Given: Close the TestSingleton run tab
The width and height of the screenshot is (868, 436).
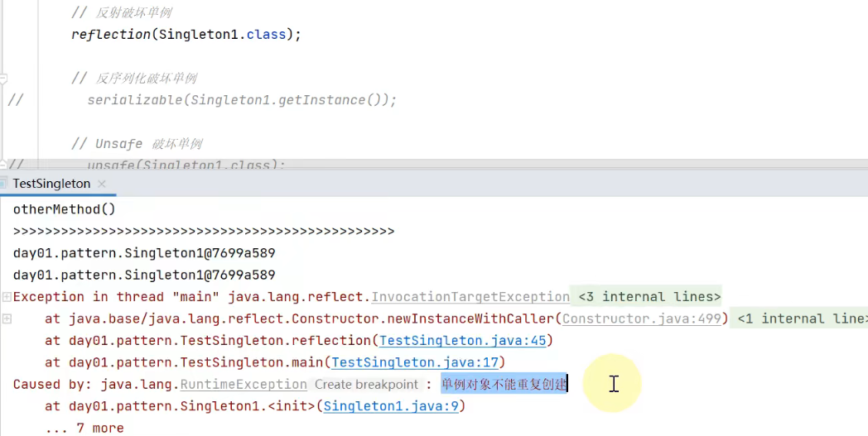Looking at the screenshot, I should (102, 184).
